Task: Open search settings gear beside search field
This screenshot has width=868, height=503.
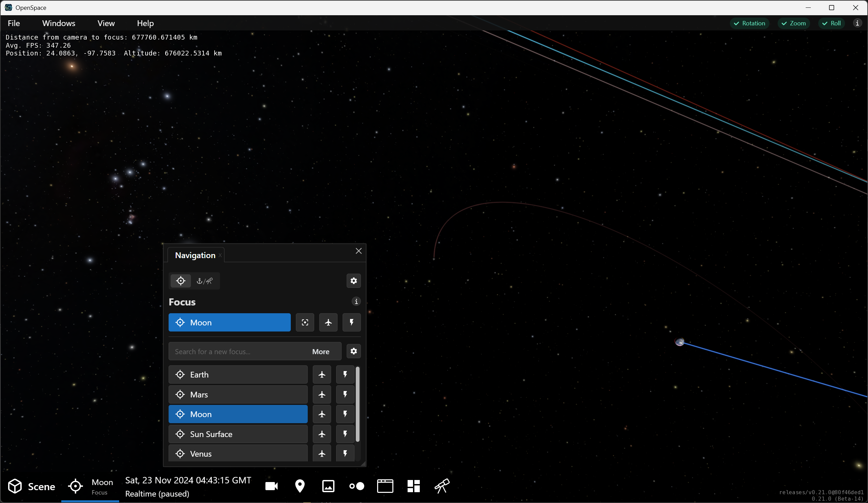Action: [354, 351]
